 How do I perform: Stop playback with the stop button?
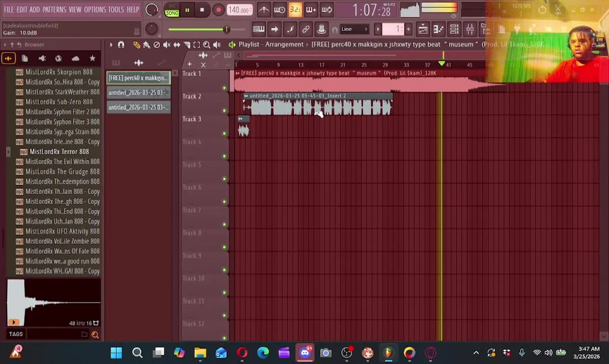pos(202,10)
